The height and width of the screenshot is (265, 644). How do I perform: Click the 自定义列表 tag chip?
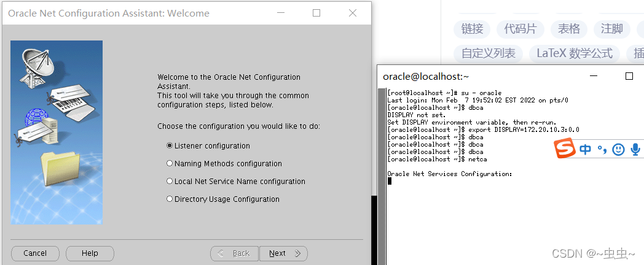(x=489, y=53)
